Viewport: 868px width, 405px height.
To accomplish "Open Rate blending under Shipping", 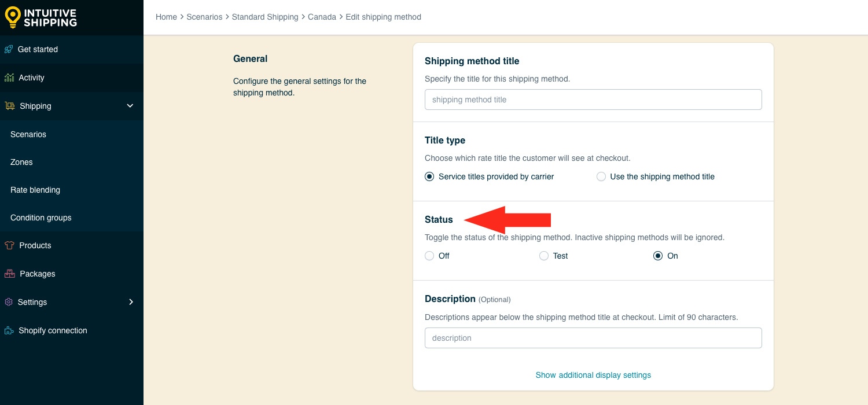I will 72,190.
